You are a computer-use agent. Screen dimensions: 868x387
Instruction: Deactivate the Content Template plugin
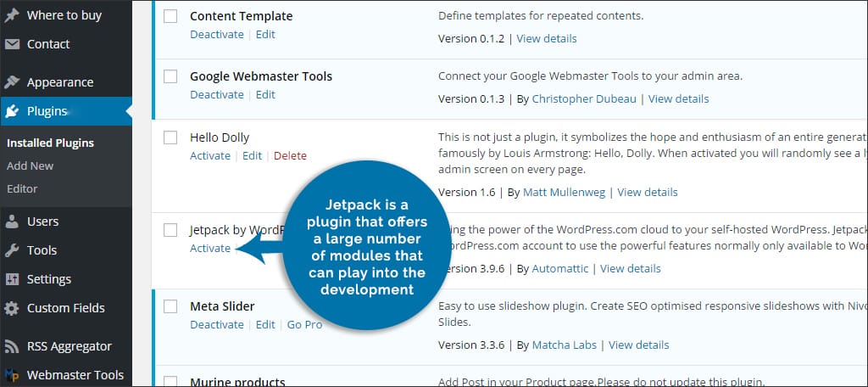coord(216,34)
